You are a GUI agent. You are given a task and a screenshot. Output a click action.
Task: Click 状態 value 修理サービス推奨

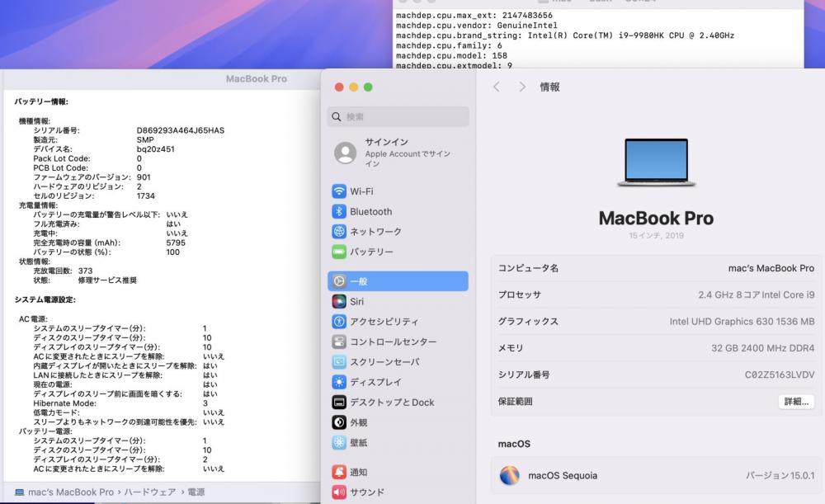coord(107,280)
